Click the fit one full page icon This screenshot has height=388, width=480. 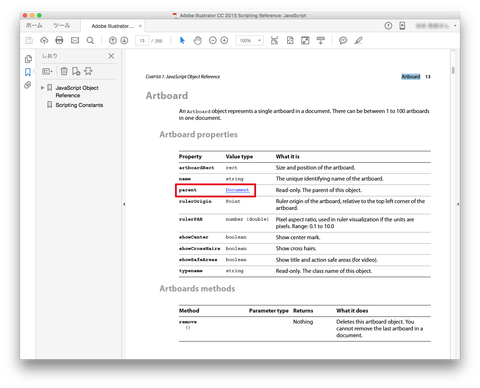[x=290, y=40]
